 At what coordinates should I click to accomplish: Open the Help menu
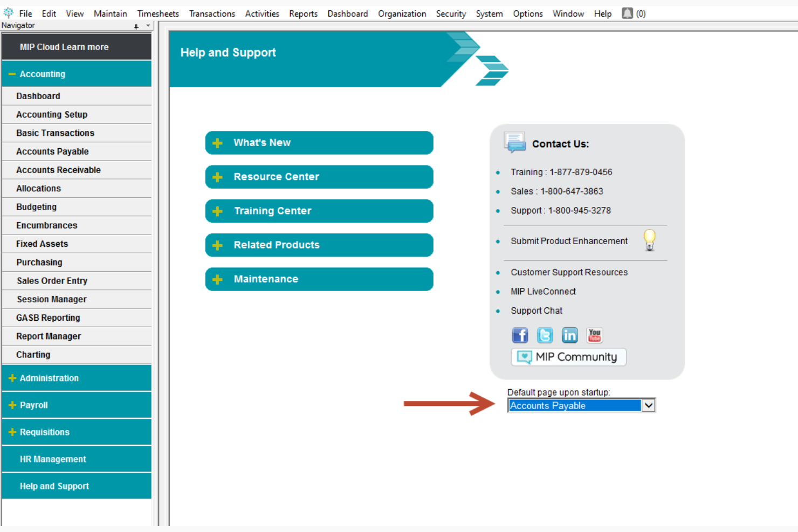tap(603, 13)
